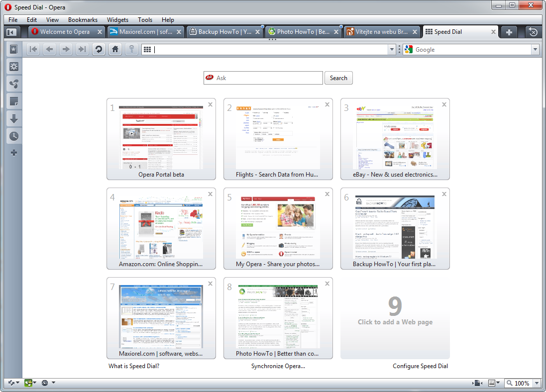Remove the eBay speed dial entry
This screenshot has width=546, height=392.
pyautogui.click(x=444, y=104)
